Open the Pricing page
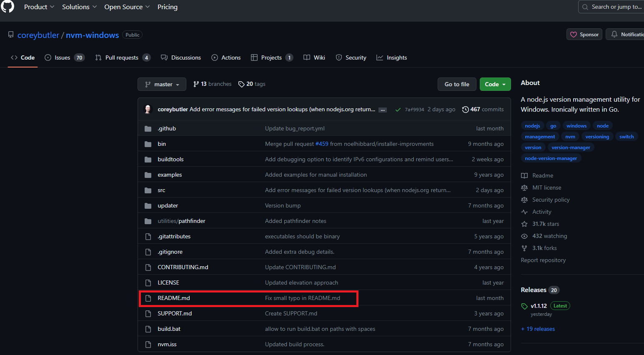 click(x=168, y=7)
